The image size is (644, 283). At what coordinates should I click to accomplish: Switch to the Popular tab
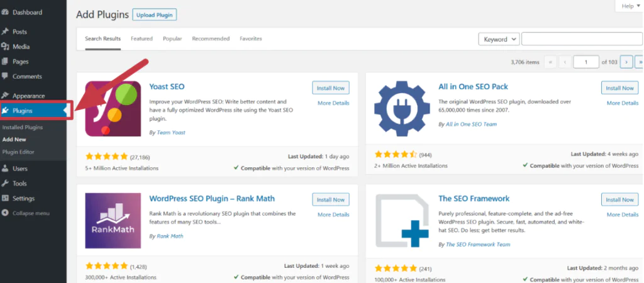172,39
